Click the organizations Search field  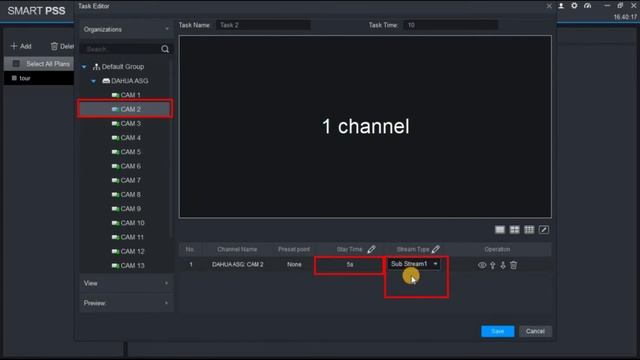[x=120, y=49]
